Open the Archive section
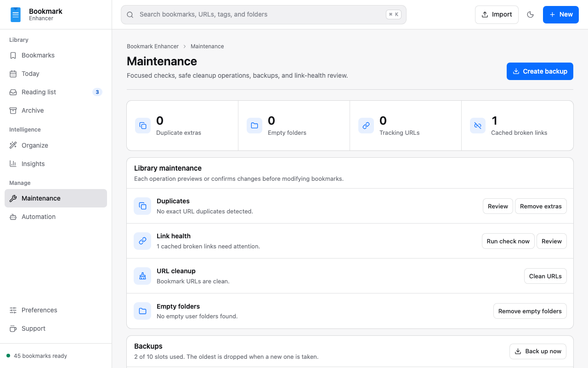This screenshot has width=588, height=368. click(x=56, y=110)
